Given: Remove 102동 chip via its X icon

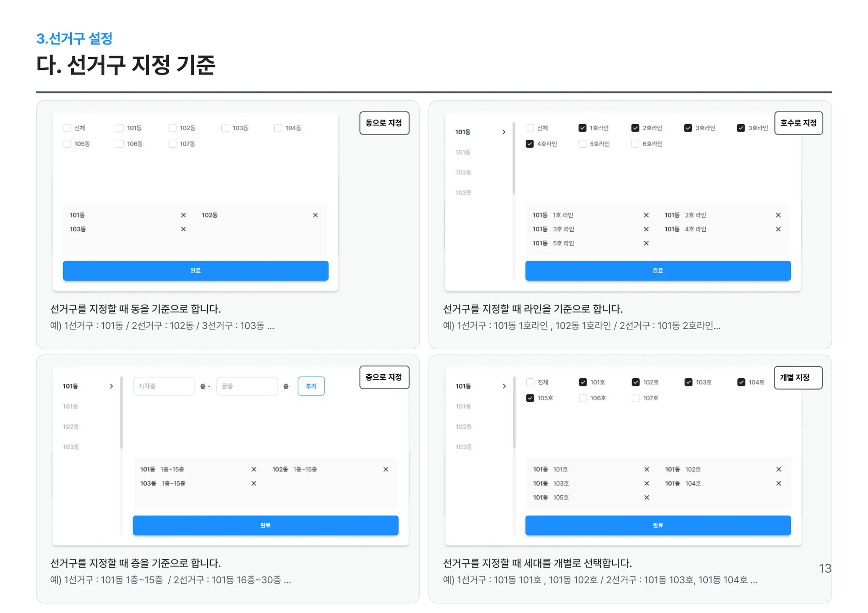Looking at the screenshot, I should (315, 215).
